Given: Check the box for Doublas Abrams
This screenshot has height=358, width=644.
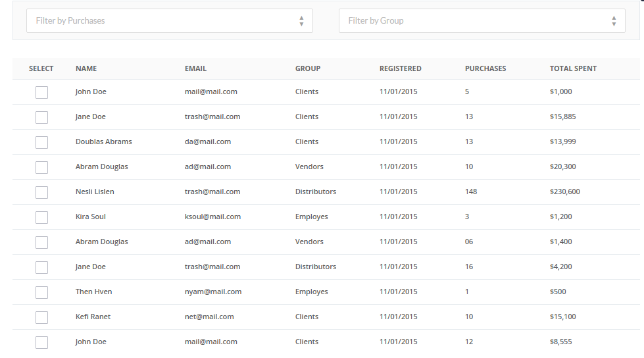Looking at the screenshot, I should click(x=41, y=142).
